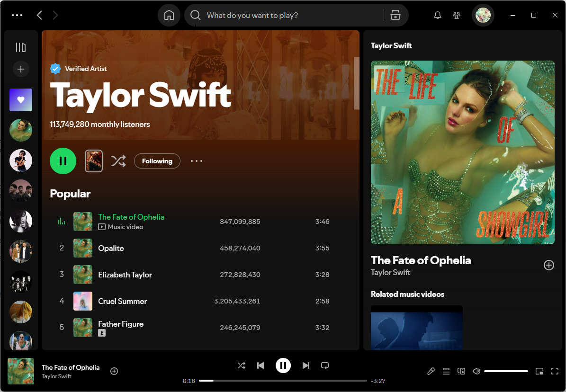This screenshot has width=566, height=392.
Task: Open Liked Songs from the sidebar
Action: [x=21, y=100]
